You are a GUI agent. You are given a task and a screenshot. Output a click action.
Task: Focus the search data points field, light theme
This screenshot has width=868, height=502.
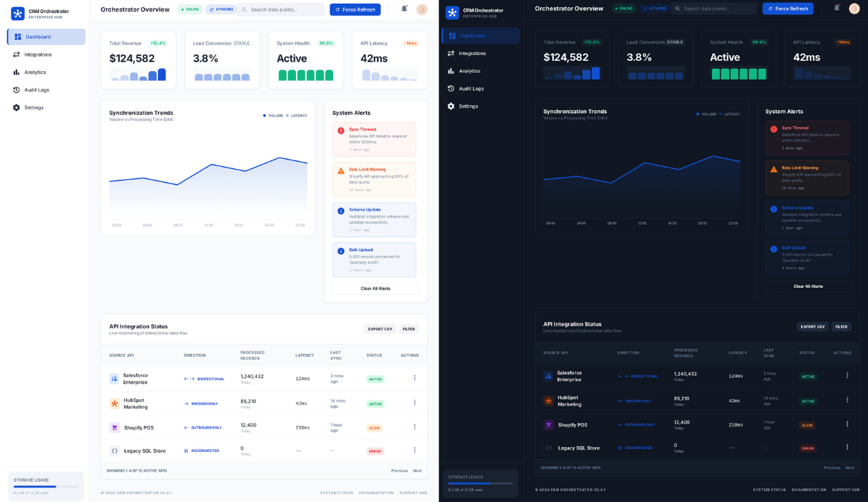tap(284, 9)
